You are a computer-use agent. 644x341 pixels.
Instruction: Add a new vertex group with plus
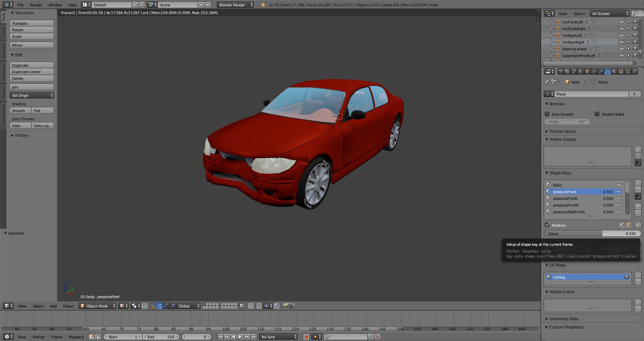click(x=638, y=150)
